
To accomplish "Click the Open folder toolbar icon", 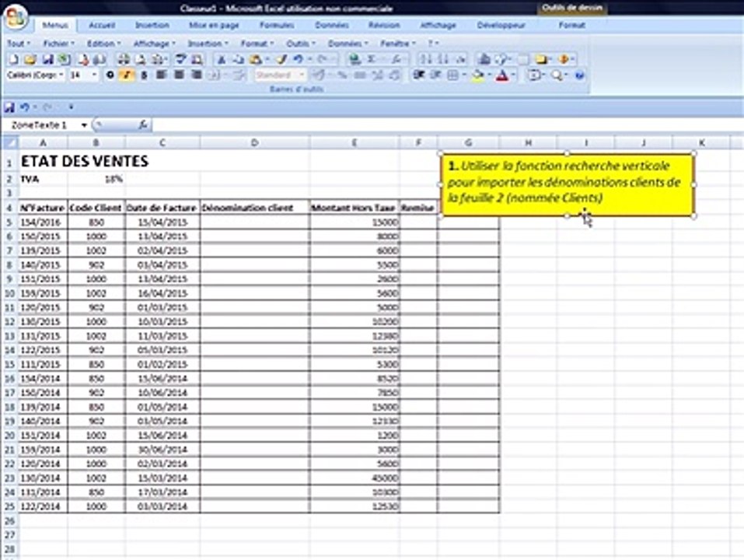I will pos(30,59).
